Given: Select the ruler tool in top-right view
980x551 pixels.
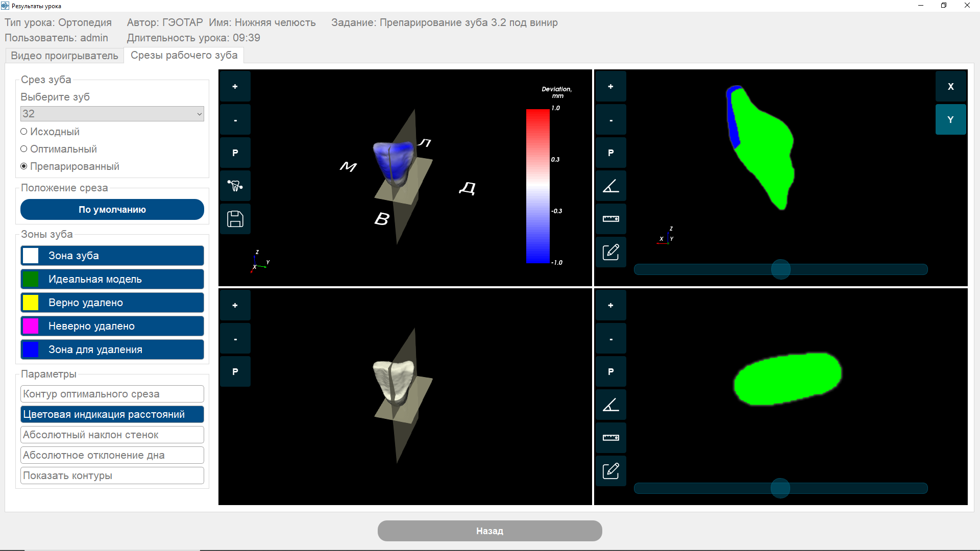Looking at the screenshot, I should [x=610, y=219].
